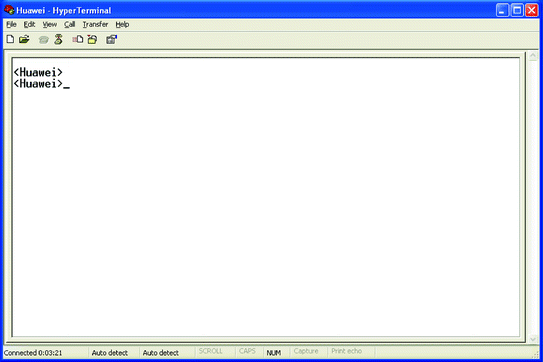Click the Receive file toolbar icon
Viewport: 543px width, 362px height.
(92, 39)
